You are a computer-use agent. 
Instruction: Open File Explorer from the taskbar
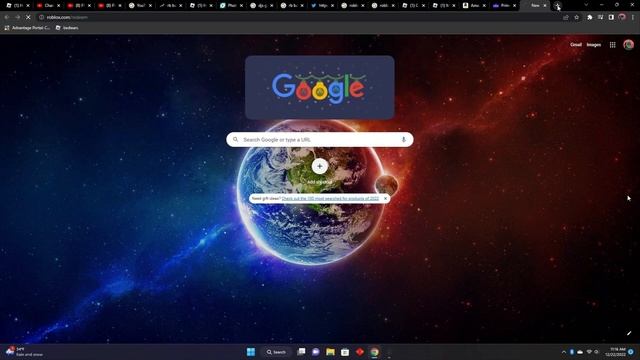[x=330, y=352]
